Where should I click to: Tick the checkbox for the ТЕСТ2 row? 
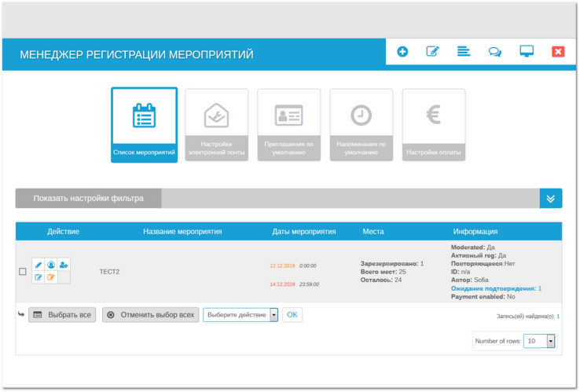click(23, 272)
